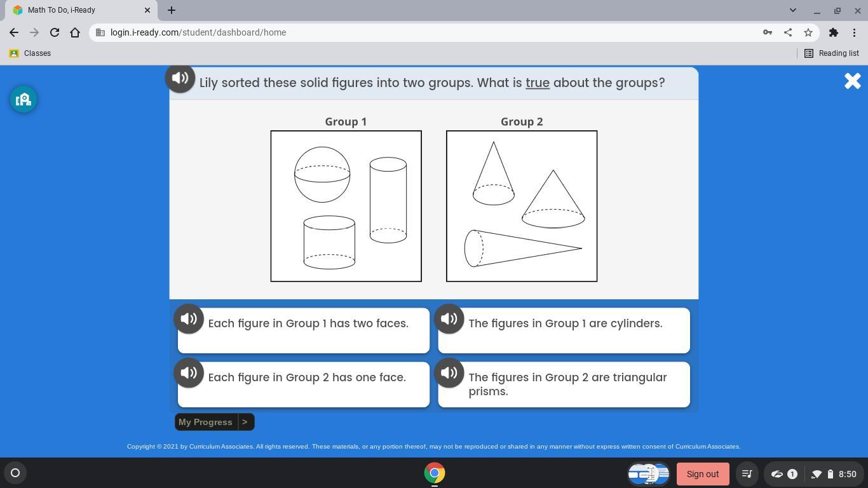Switch to the Math To Do, i-Ready tab

coord(76,10)
